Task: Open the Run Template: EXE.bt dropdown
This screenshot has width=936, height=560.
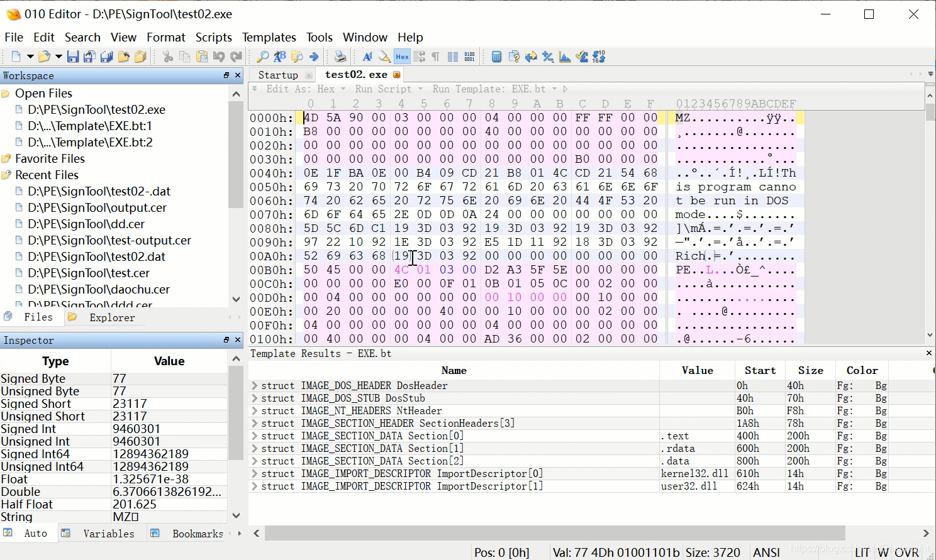Action: [494, 89]
